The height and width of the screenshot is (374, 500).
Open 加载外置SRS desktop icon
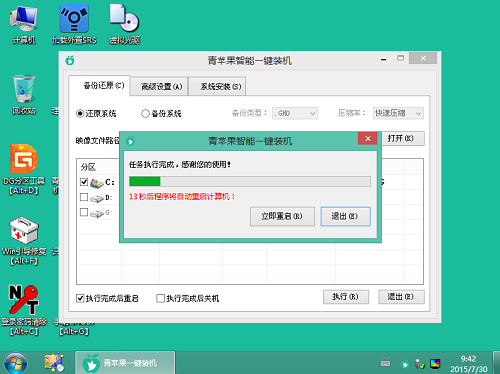(74, 25)
